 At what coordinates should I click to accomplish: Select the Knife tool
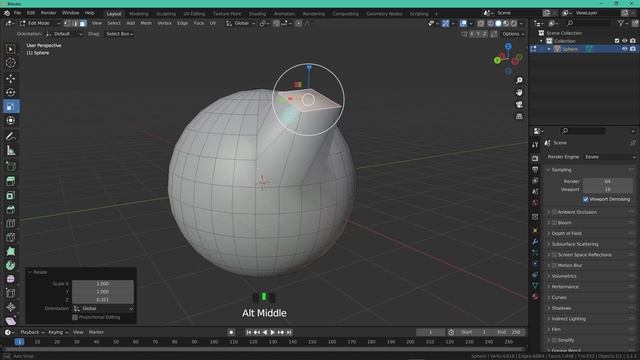tap(11, 237)
